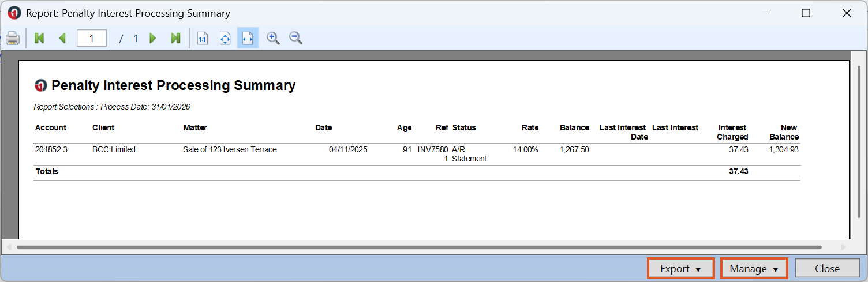868x282 pixels.
Task: Click the New Balance column header
Action: (x=784, y=132)
